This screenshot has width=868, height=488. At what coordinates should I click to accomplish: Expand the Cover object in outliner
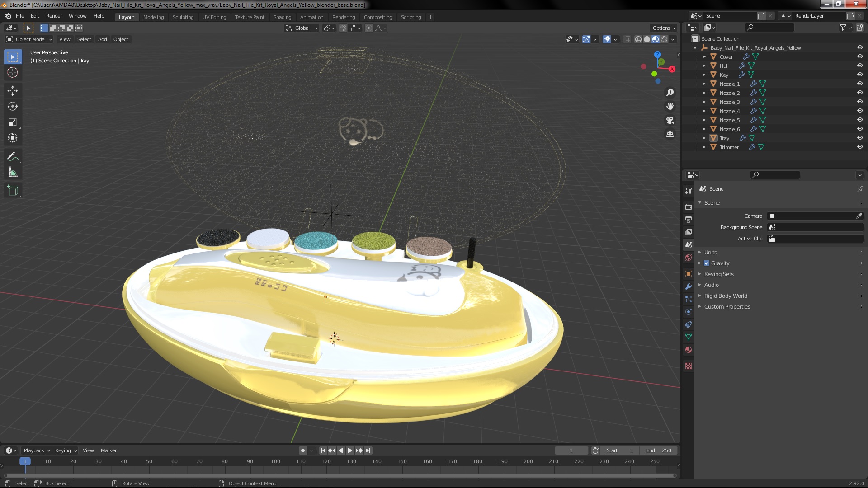point(704,56)
